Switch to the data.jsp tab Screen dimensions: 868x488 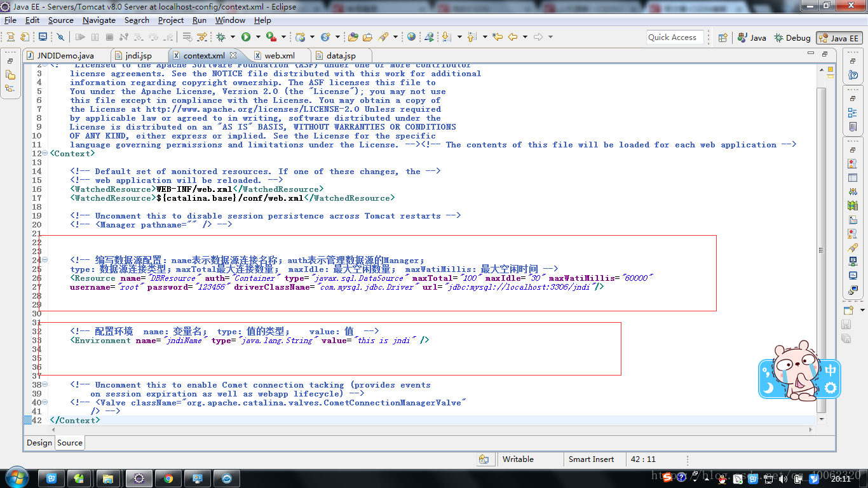(x=341, y=56)
